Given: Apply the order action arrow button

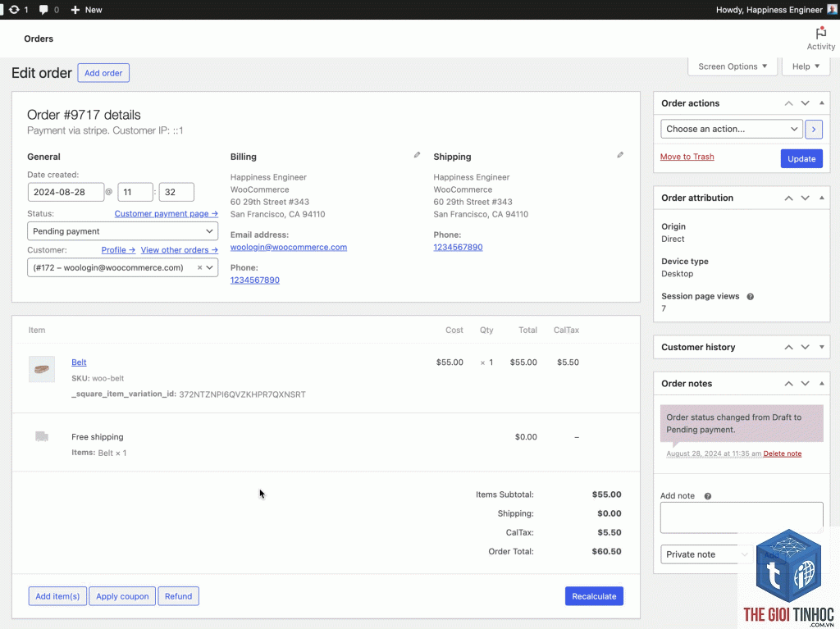Looking at the screenshot, I should [x=813, y=129].
